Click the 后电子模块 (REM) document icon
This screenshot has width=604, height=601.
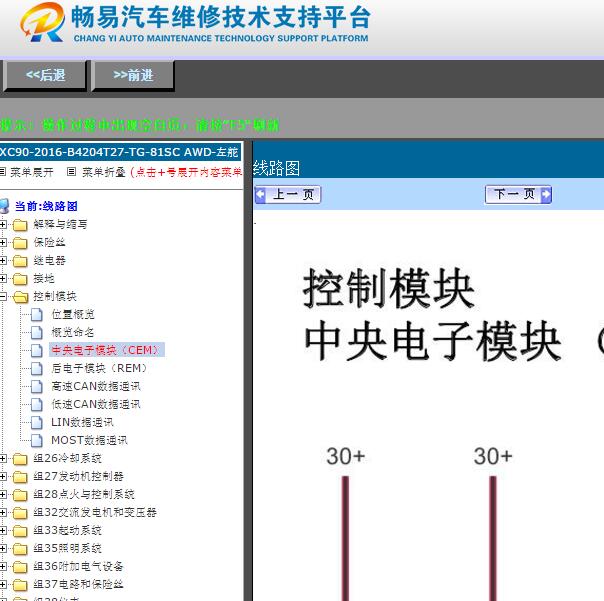point(37,368)
